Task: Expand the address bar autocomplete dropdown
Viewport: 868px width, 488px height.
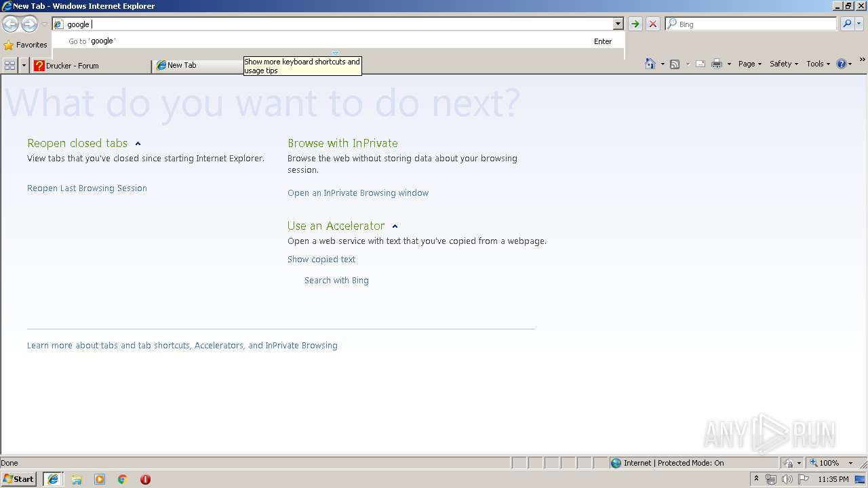Action: (618, 24)
